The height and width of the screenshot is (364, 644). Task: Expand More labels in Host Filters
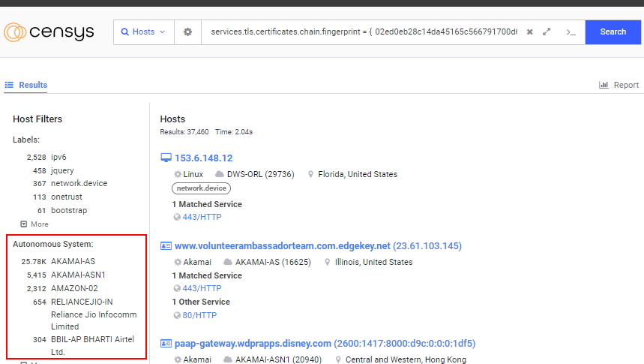coord(34,224)
